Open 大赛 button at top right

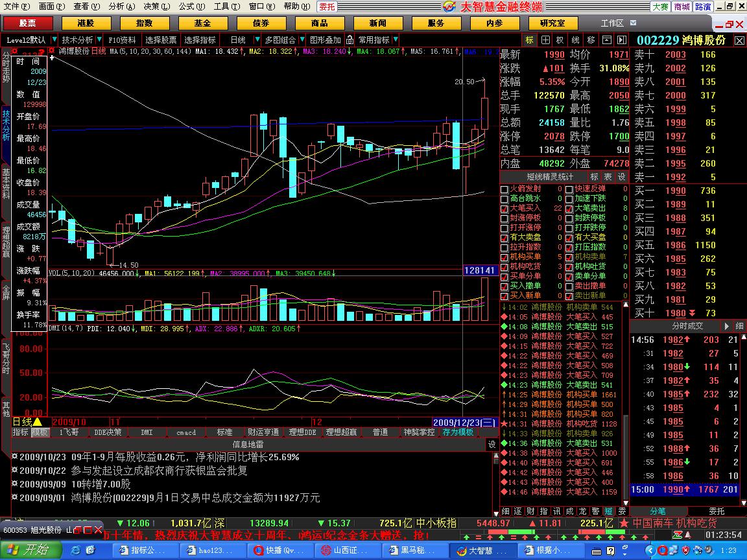click(660, 6)
